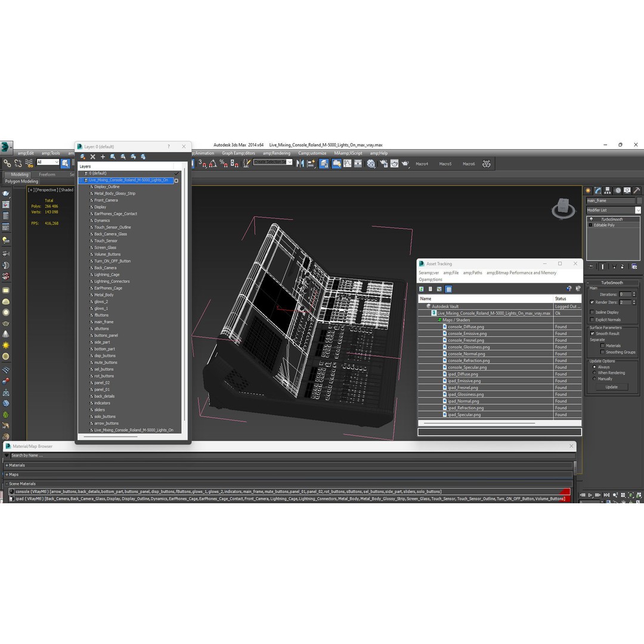644x644 pixels.
Task: Click the Macro6 toolbar button
Action: pos(469,164)
